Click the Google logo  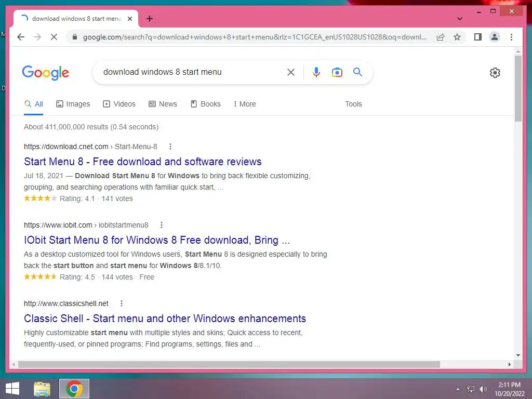(46, 73)
